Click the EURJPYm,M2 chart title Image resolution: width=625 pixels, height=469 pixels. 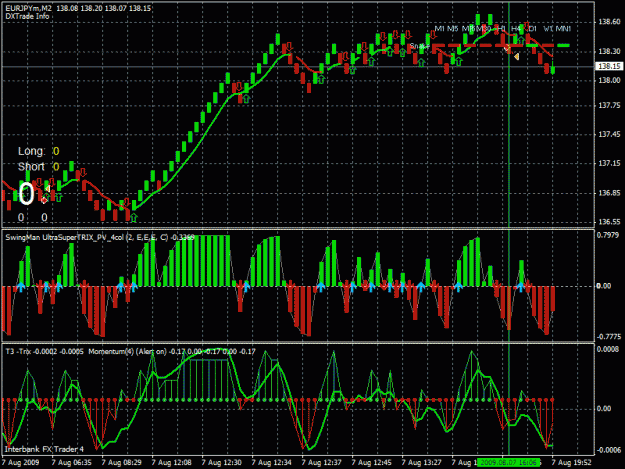[x=29, y=8]
